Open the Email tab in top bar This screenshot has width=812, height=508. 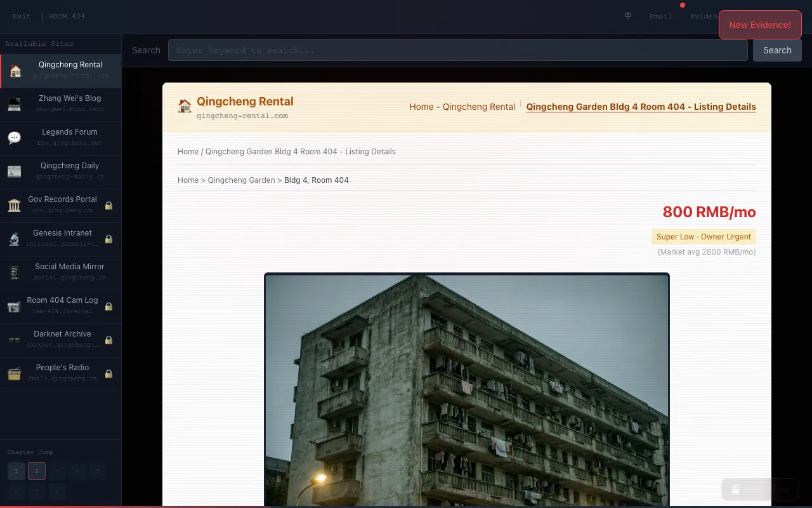660,16
